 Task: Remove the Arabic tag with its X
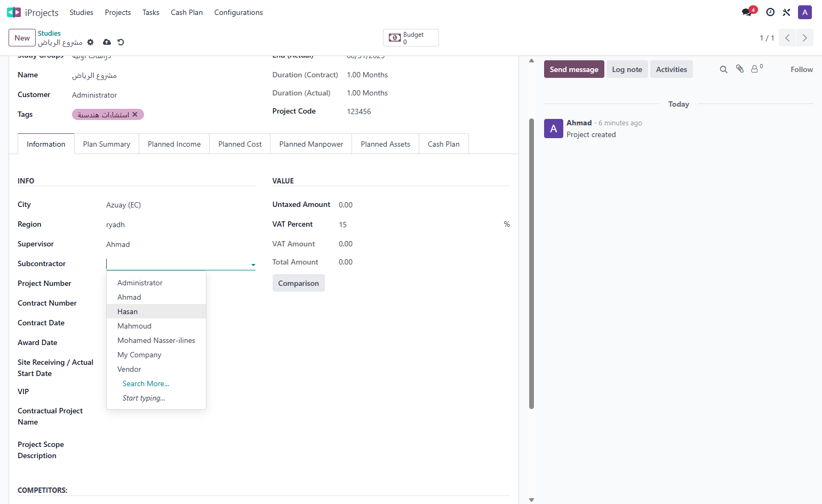point(135,114)
